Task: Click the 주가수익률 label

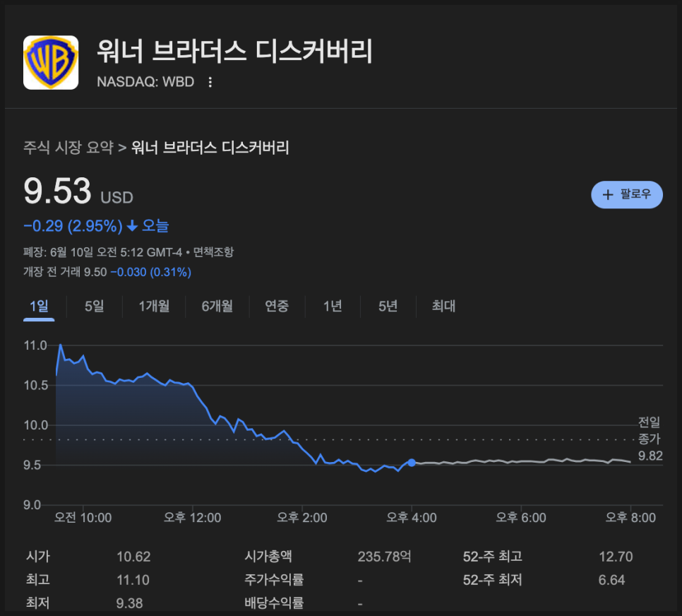Action: pyautogui.click(x=274, y=580)
